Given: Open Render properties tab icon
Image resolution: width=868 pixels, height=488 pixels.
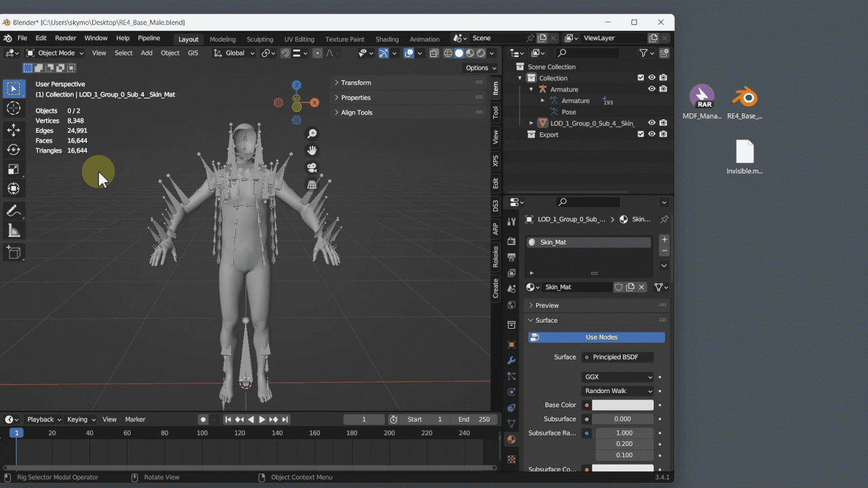Looking at the screenshot, I should click(x=511, y=241).
